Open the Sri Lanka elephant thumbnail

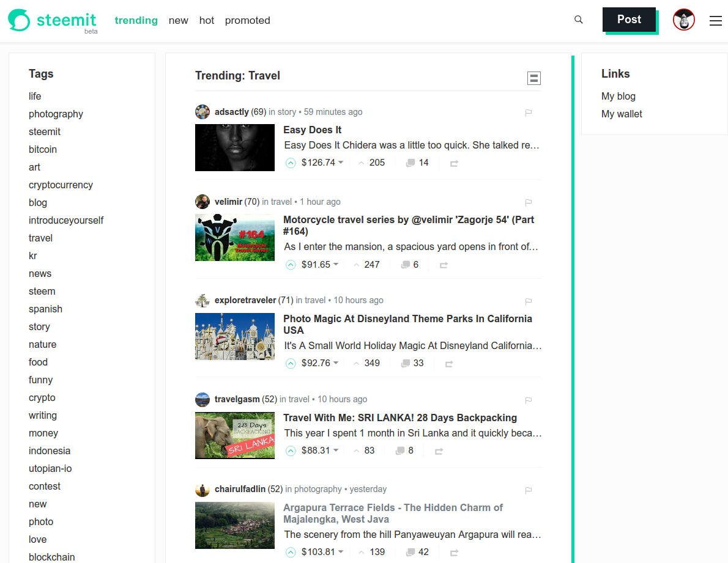click(x=235, y=435)
